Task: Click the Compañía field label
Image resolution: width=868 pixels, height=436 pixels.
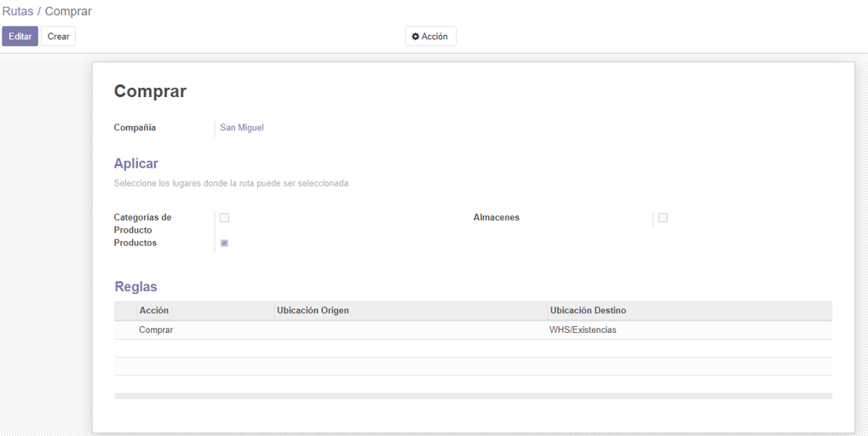Action: click(135, 128)
